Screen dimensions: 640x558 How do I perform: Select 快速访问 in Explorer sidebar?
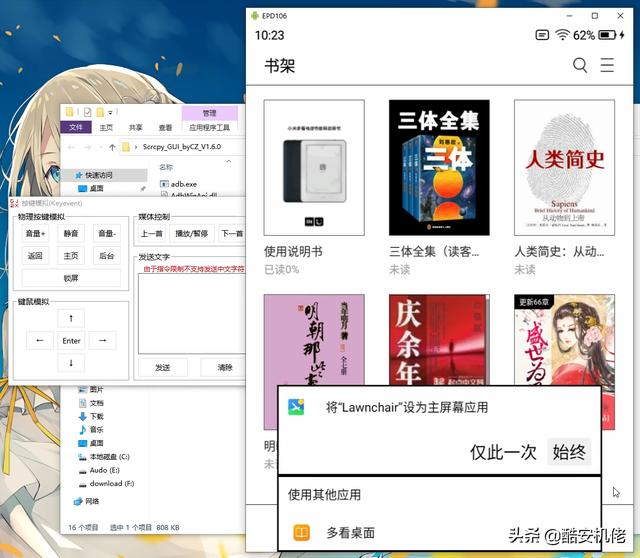[x=104, y=175]
